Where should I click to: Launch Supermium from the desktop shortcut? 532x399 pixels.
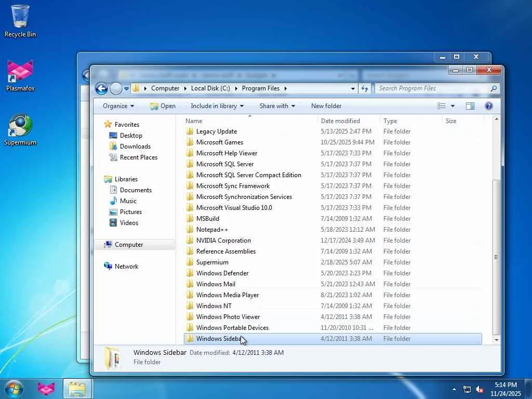pos(20,129)
